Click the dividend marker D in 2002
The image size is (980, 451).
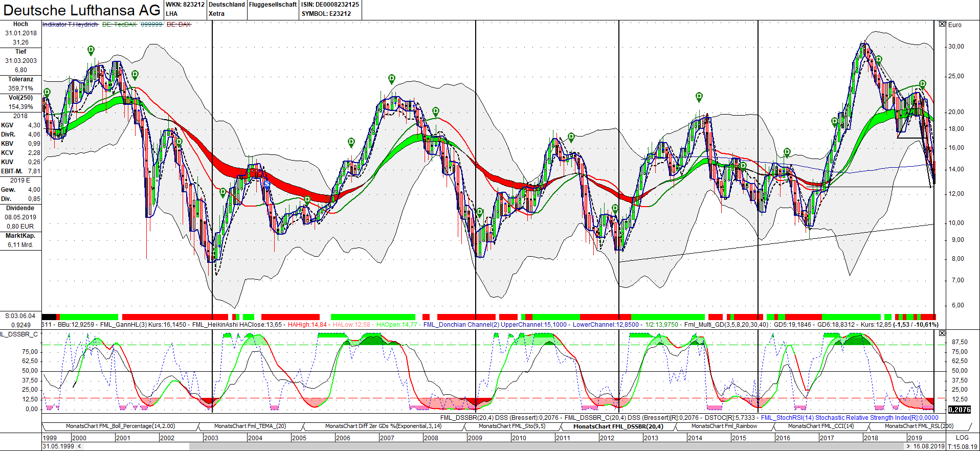[179, 142]
